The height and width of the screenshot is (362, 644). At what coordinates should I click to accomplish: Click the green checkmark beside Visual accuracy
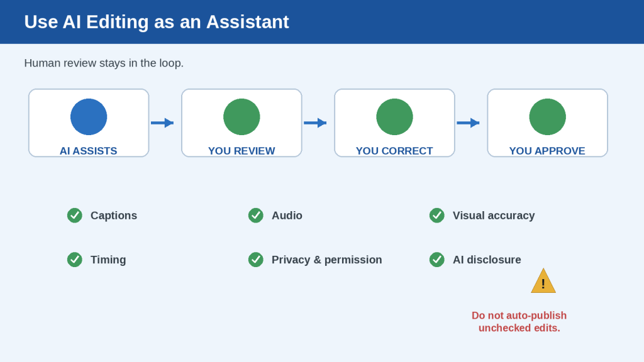437,216
